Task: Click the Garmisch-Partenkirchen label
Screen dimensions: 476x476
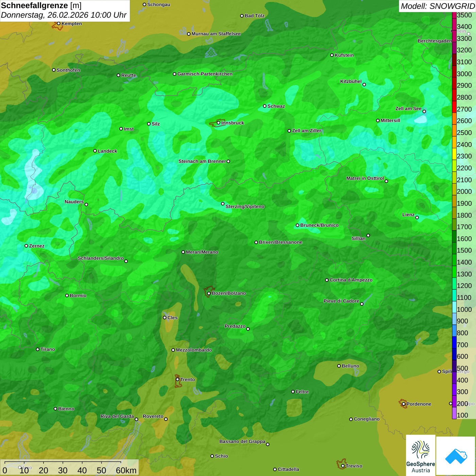Action: [x=205, y=74]
